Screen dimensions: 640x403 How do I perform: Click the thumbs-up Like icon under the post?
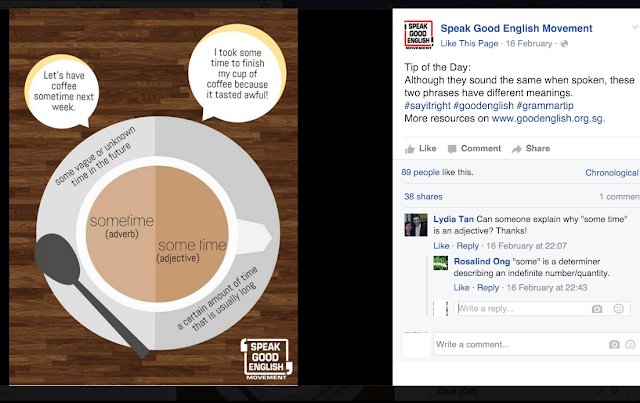click(x=409, y=149)
